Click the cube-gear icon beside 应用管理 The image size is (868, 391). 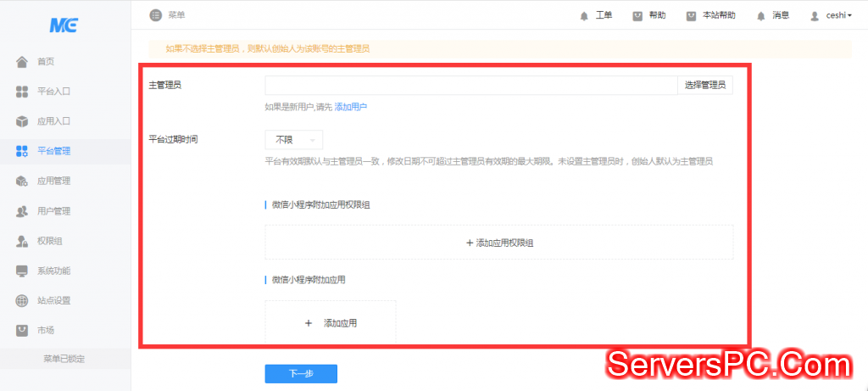[x=21, y=182]
